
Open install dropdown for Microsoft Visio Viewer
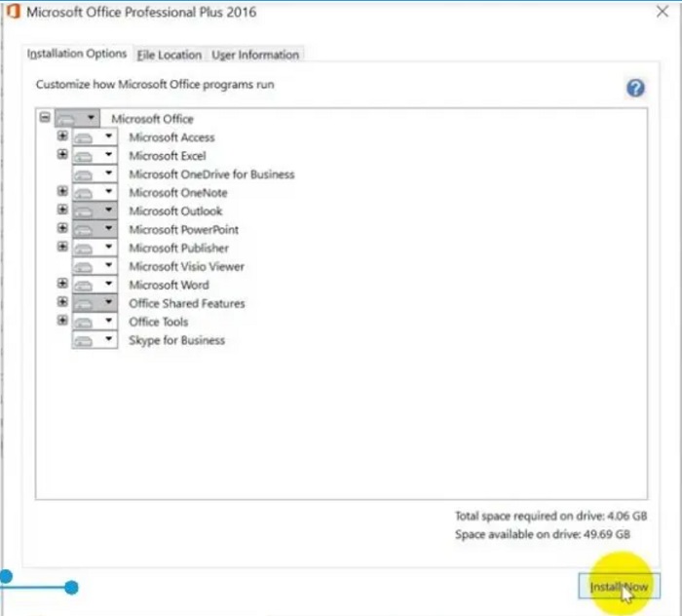click(95, 266)
